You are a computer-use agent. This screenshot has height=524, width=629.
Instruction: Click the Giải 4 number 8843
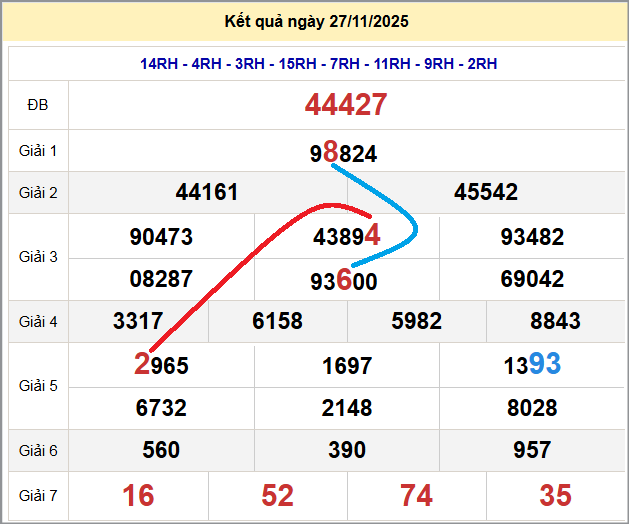[555, 321]
